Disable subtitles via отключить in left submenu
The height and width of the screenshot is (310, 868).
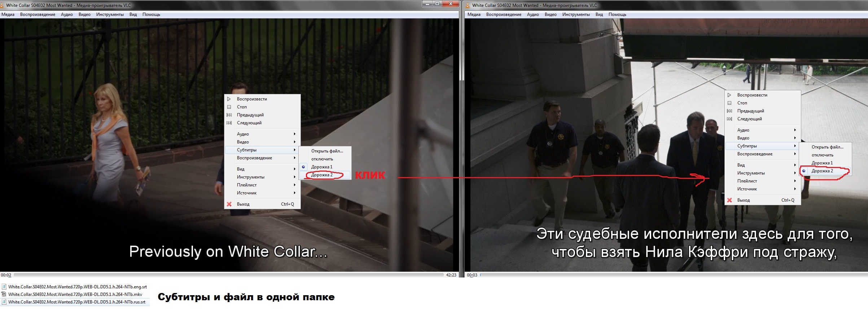tap(322, 159)
